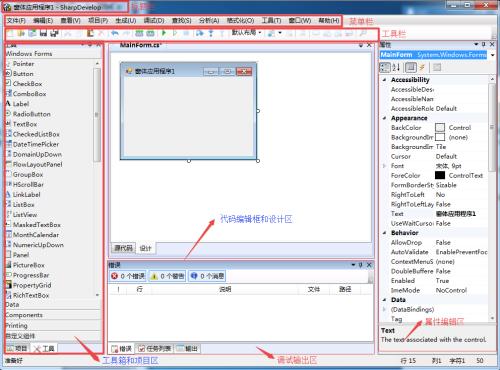Click the Save floppy-disk toolbar icon
500x370 pixels.
[43, 33]
